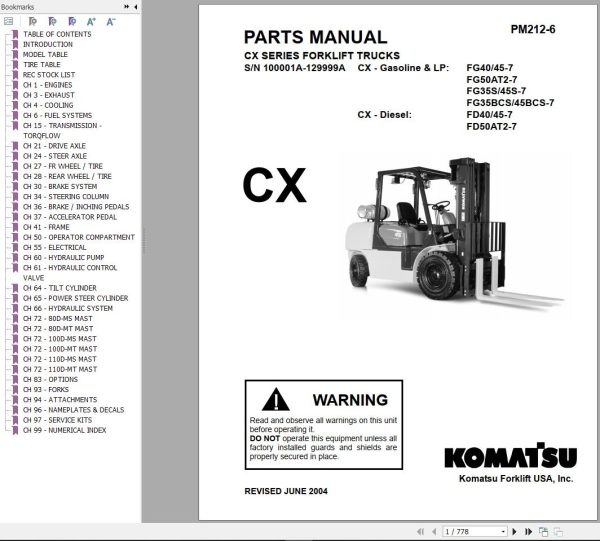The height and width of the screenshot is (541, 600).
Task: Go to the next page
Action: pos(514,531)
